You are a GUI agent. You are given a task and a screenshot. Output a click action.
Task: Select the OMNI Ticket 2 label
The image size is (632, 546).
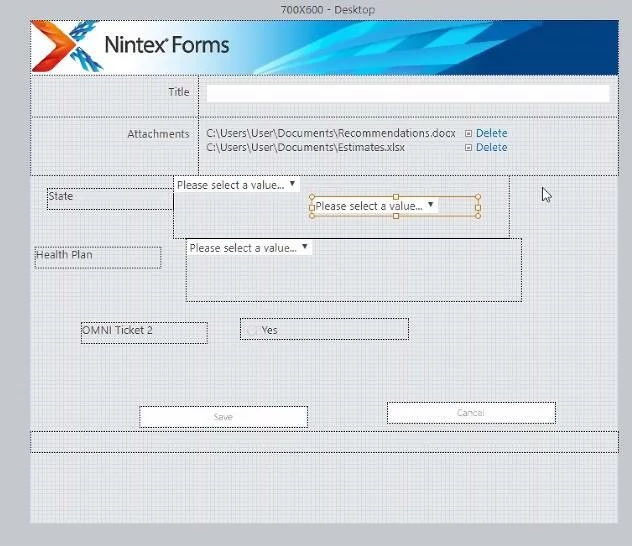tap(144, 333)
